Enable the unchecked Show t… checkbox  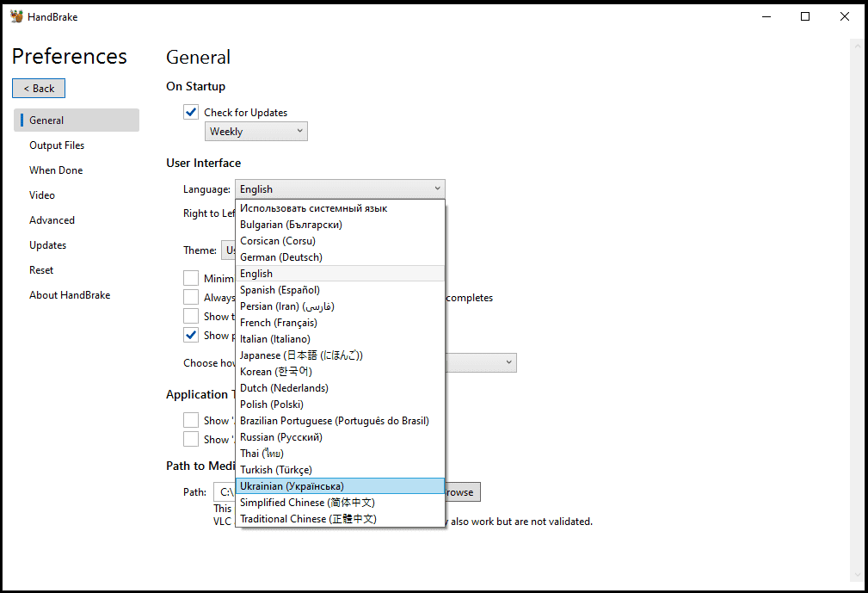point(191,316)
